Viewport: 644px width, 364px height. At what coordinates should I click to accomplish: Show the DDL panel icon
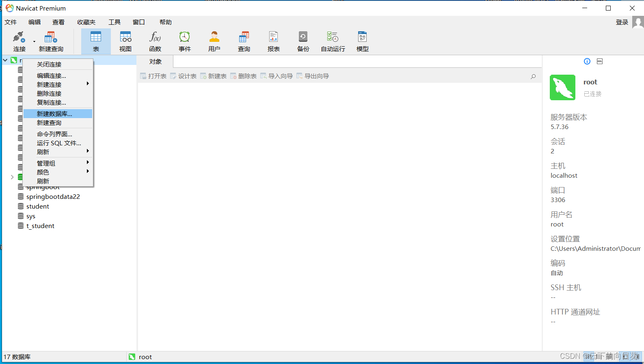click(x=600, y=61)
